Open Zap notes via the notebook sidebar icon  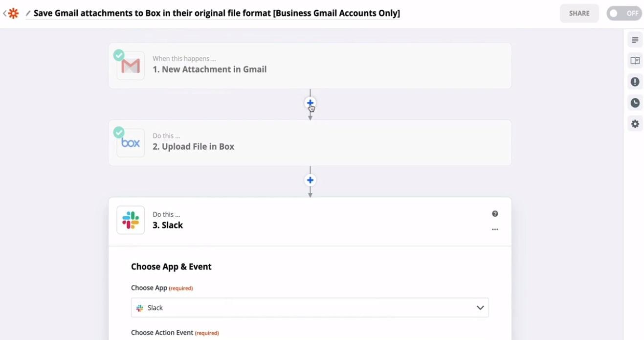(x=634, y=60)
